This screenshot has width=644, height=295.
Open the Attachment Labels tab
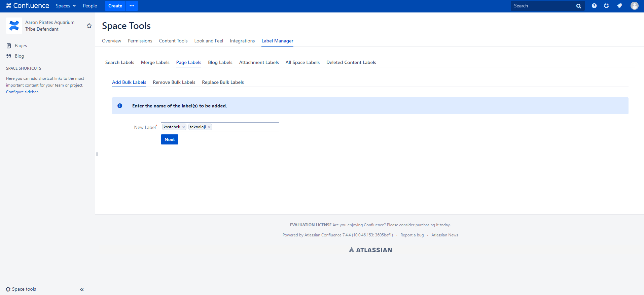coord(259,62)
